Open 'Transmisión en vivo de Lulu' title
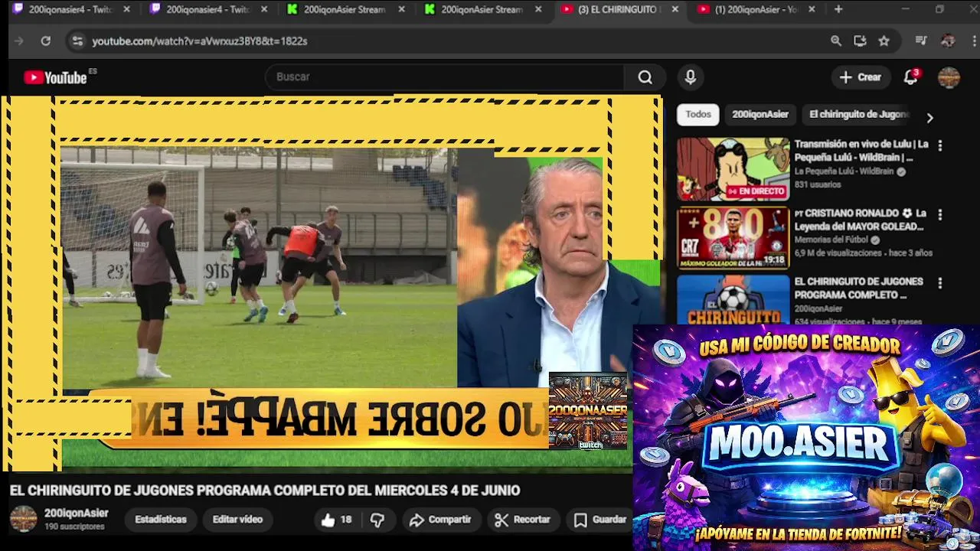Viewport: 980px width, 551px height. tap(861, 151)
